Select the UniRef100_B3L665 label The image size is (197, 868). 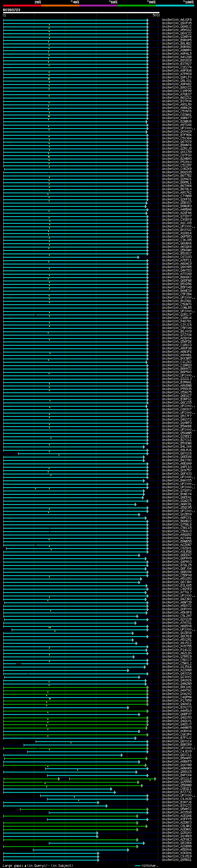click(177, 586)
